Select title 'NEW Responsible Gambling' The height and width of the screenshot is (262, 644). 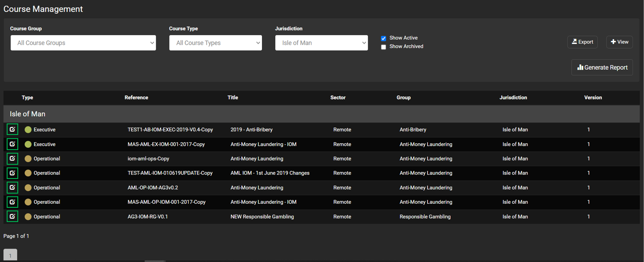262,217
